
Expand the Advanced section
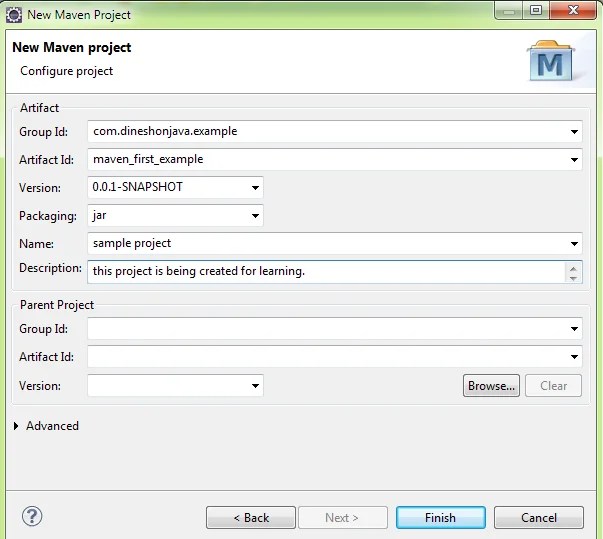[x=16, y=426]
